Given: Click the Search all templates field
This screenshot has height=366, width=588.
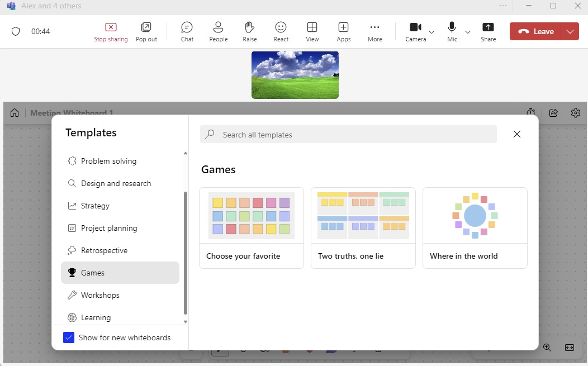Looking at the screenshot, I should coord(348,134).
